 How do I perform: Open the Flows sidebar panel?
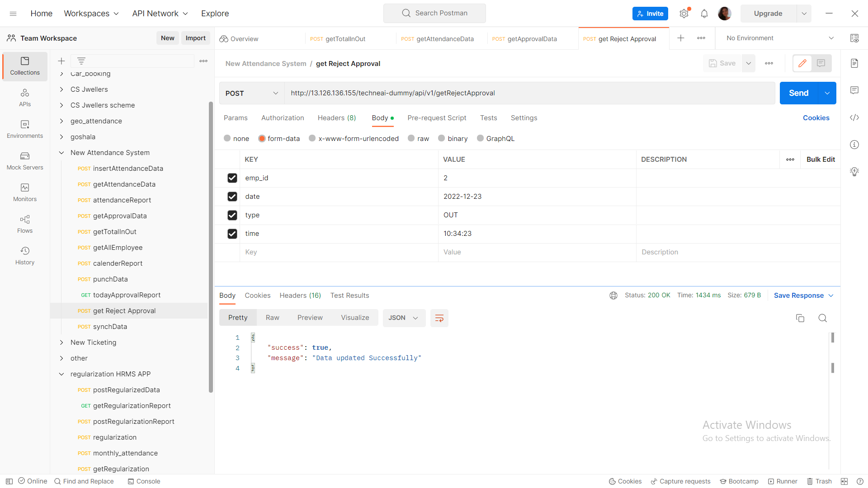[x=25, y=224]
